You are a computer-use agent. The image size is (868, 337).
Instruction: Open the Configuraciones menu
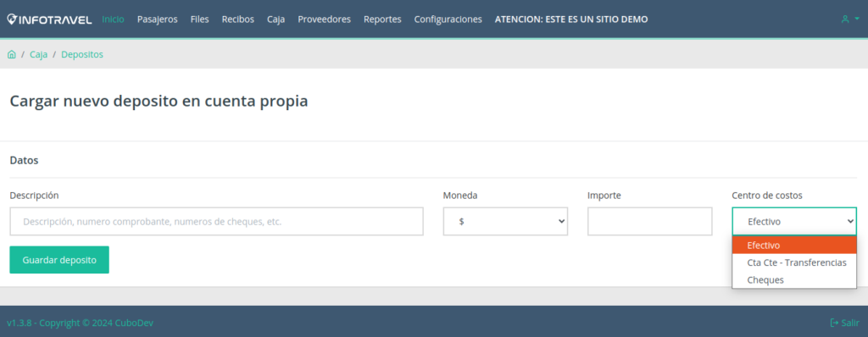[x=448, y=19]
